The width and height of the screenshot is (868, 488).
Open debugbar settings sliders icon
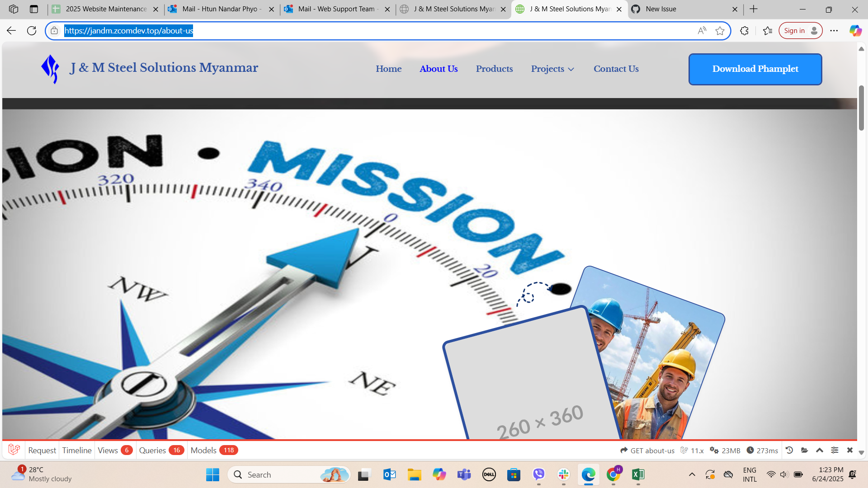(x=835, y=450)
